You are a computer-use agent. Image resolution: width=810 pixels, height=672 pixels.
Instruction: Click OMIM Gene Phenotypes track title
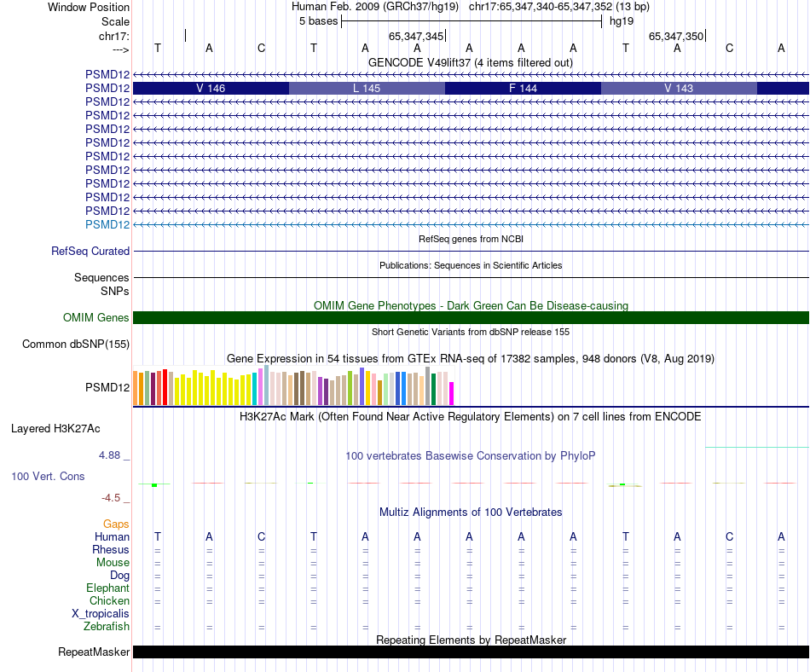pyautogui.click(x=472, y=306)
